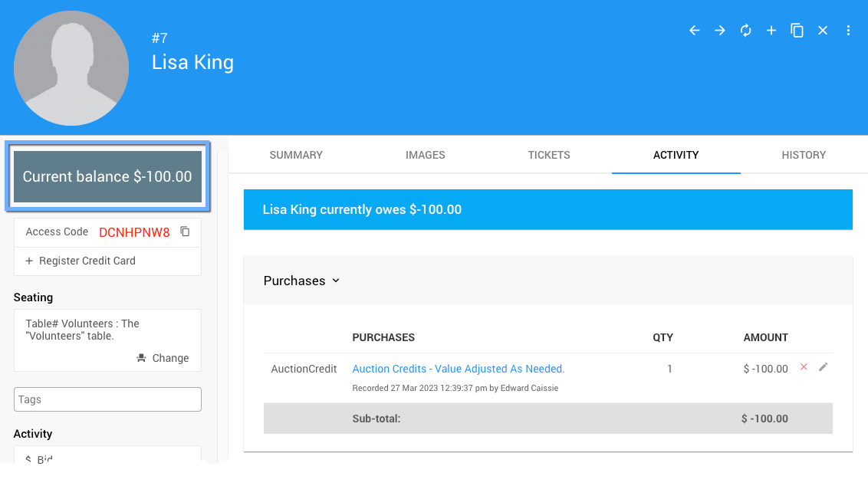Select the Tickets tab
This screenshot has width=868, height=486.
coord(549,155)
